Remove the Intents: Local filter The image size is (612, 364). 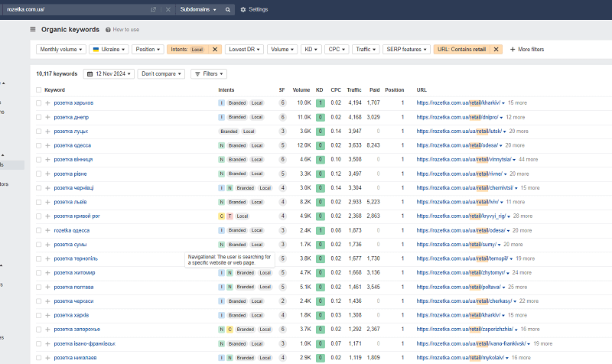click(215, 50)
